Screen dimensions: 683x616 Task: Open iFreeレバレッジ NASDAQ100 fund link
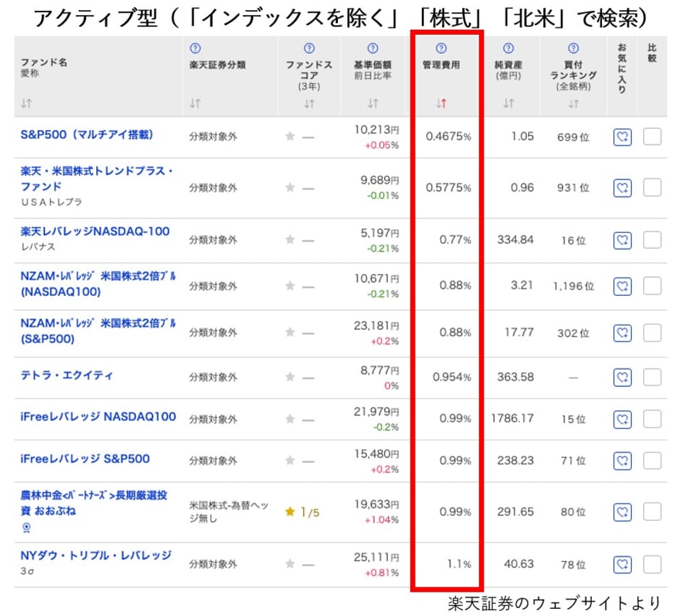click(98, 417)
